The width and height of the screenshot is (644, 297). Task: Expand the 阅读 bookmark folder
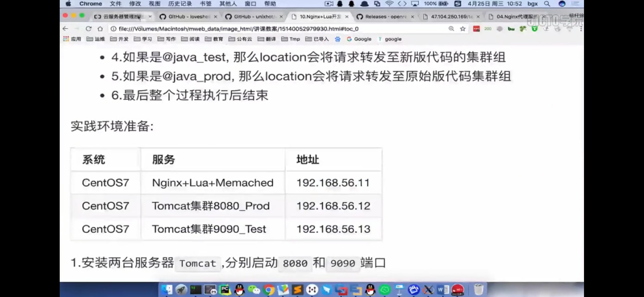click(190, 39)
